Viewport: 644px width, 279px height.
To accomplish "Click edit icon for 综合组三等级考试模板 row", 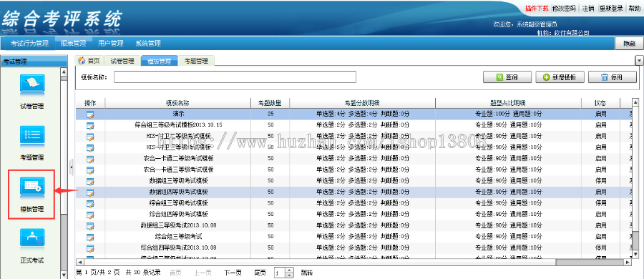I will coord(90,203).
